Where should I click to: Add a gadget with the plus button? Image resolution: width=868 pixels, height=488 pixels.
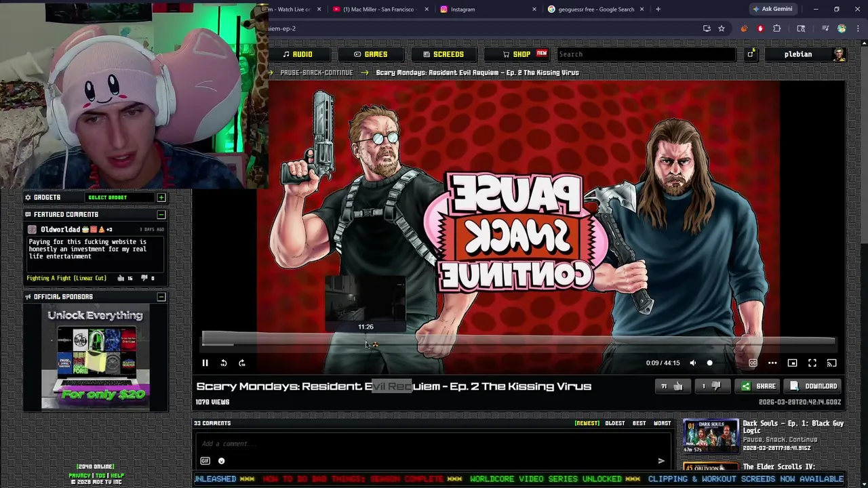[x=161, y=197]
